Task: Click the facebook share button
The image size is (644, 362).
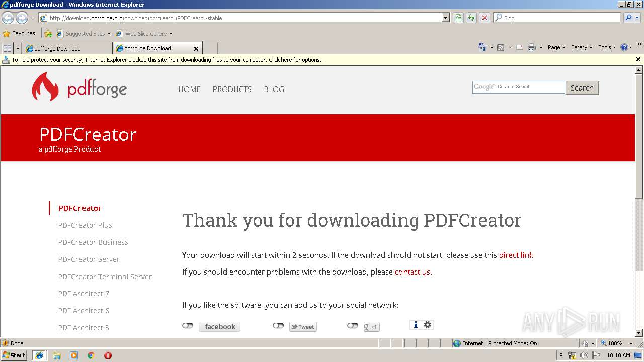Action: 220,327
